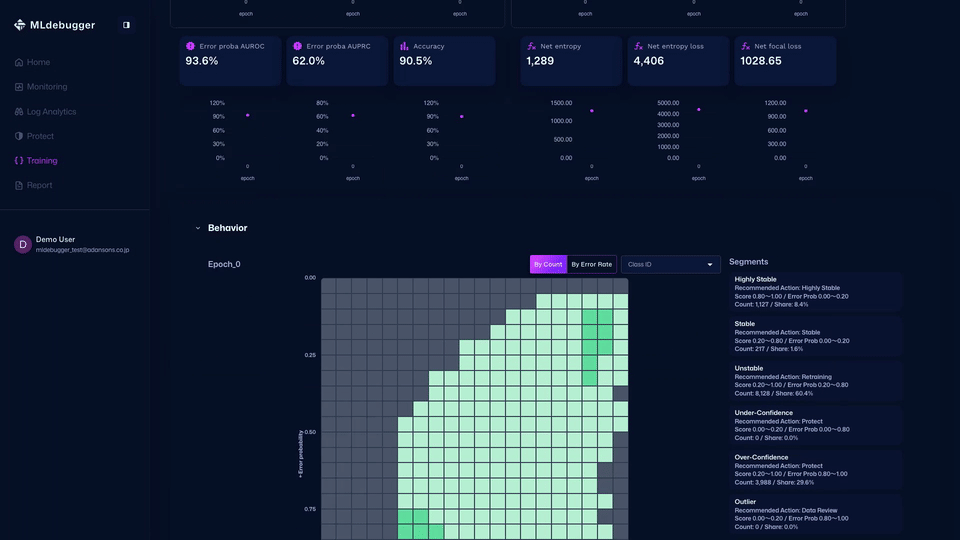Click the Net entropy function icon
The image size is (960, 540).
pyautogui.click(x=531, y=46)
